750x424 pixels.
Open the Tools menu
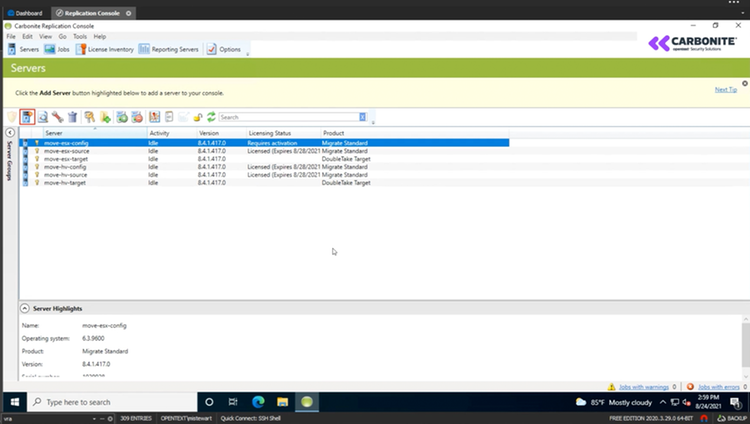[x=80, y=36]
